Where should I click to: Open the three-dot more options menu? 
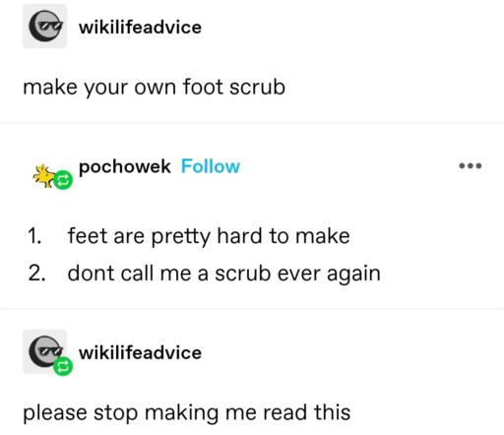tap(471, 165)
